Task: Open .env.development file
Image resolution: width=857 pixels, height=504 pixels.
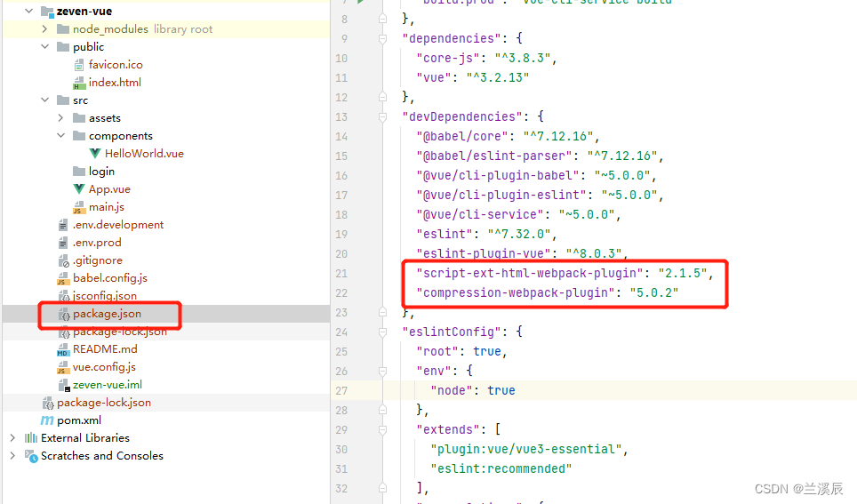Action: click(118, 225)
